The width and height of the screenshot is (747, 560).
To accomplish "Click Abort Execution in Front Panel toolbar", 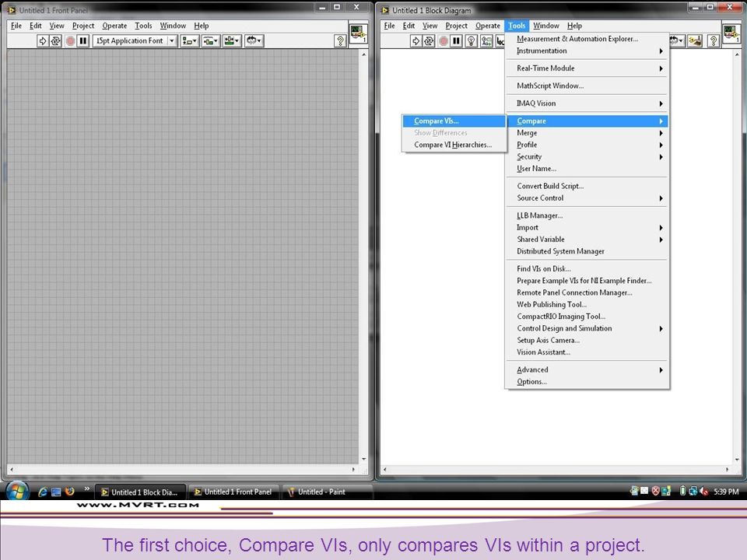I will (x=70, y=41).
